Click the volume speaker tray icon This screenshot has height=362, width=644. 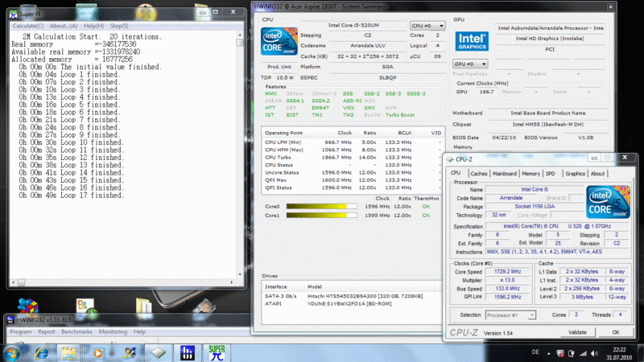(594, 353)
